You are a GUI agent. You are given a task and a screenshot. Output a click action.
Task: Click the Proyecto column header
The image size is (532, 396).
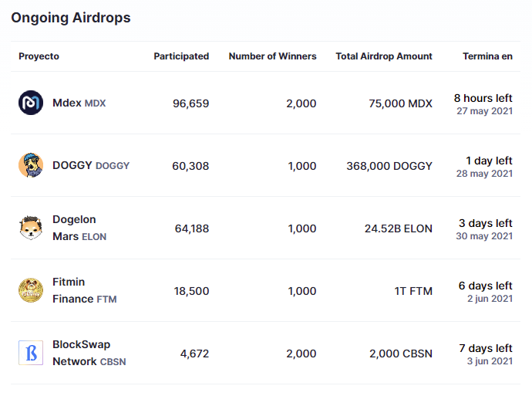pyautogui.click(x=39, y=56)
